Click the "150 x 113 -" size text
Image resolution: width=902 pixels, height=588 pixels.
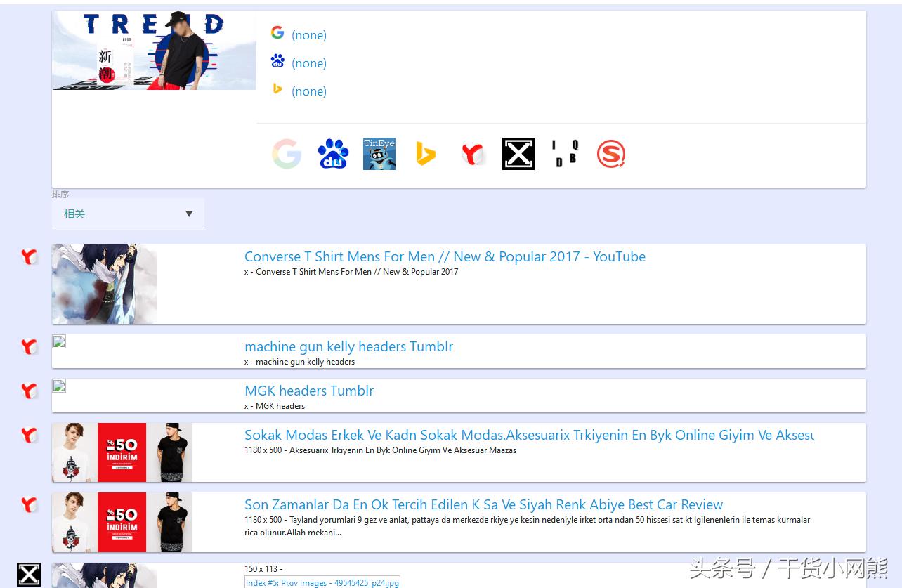pos(263,569)
